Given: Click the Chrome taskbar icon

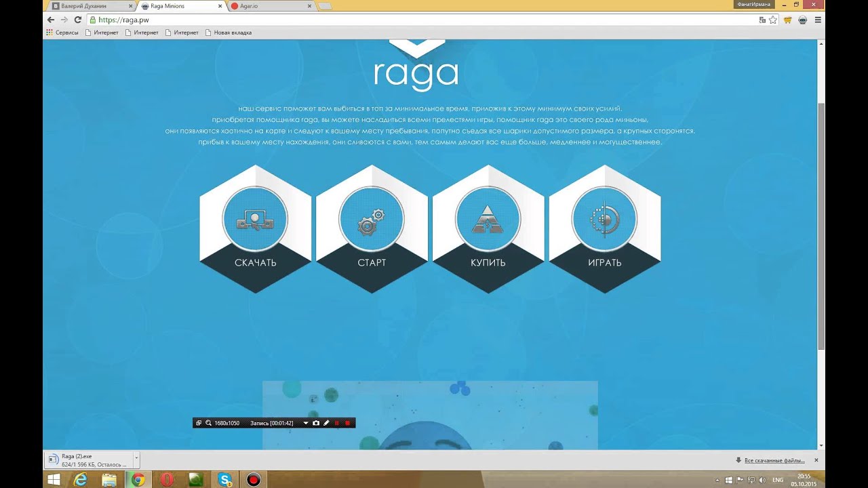Looking at the screenshot, I should point(138,480).
